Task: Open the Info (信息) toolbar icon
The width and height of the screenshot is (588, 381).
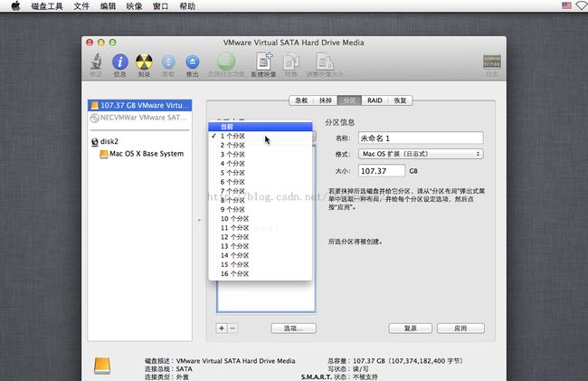Action: point(120,62)
